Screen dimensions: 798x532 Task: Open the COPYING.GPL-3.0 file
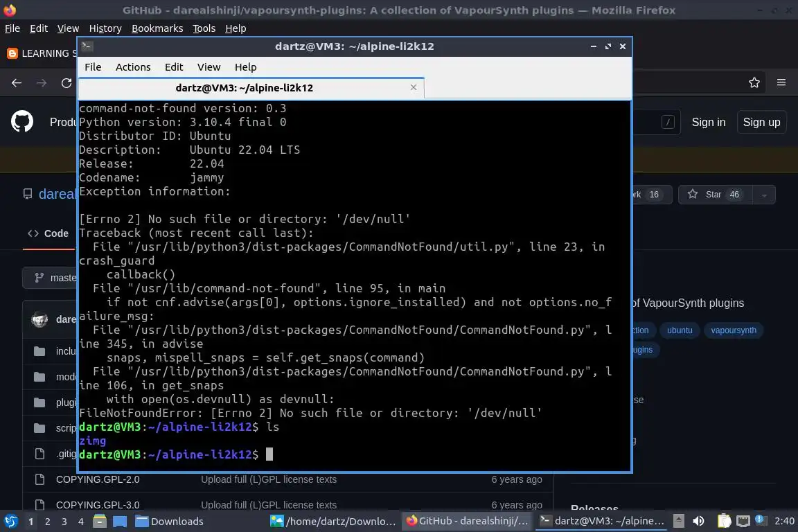coord(98,505)
